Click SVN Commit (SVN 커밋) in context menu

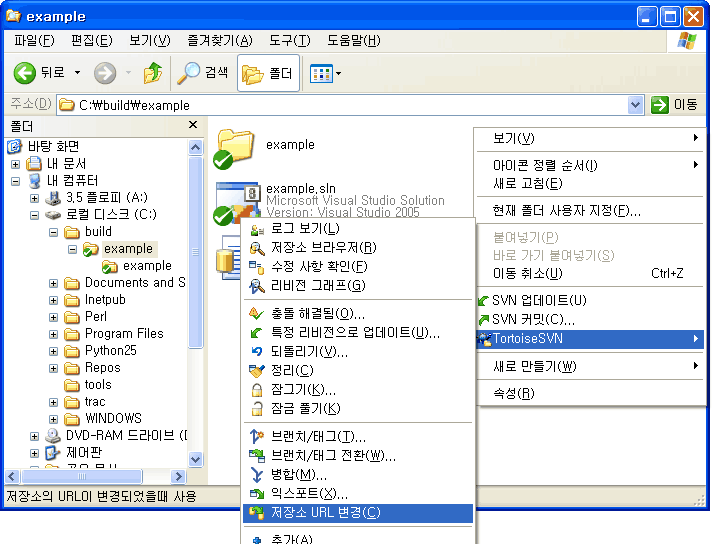coord(533,319)
